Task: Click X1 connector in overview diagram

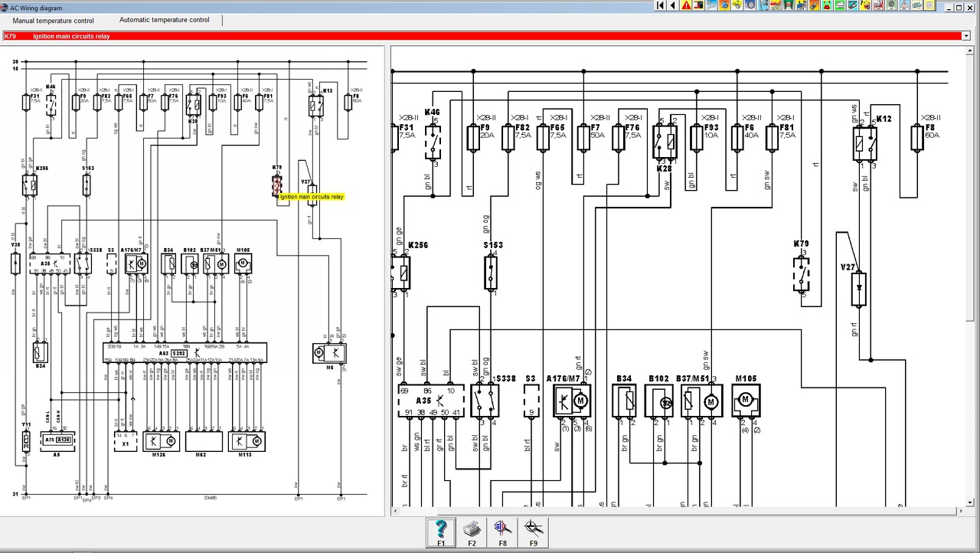Action: (x=126, y=441)
